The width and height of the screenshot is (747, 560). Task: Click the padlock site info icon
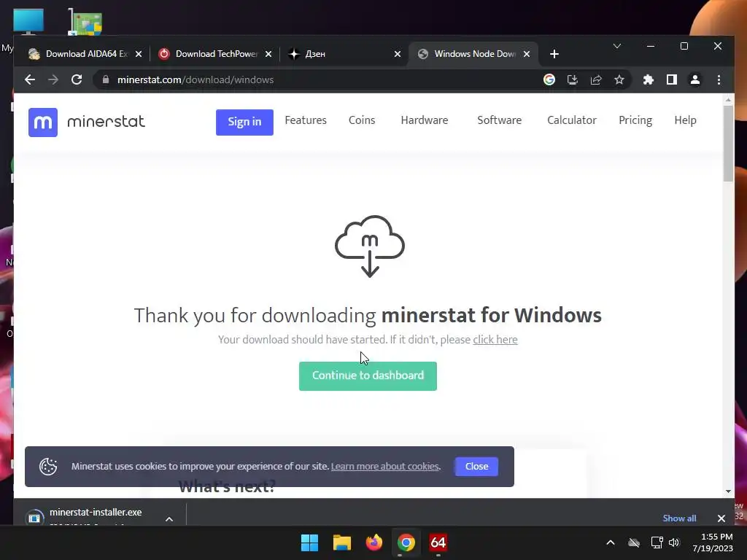106,79
